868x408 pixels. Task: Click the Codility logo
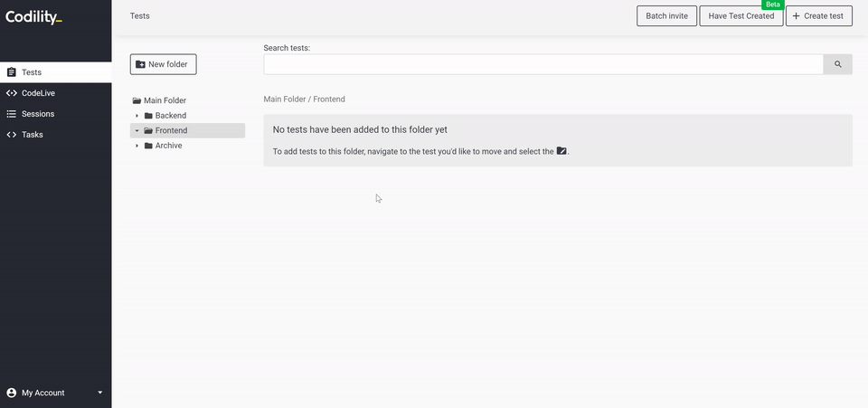(x=33, y=17)
